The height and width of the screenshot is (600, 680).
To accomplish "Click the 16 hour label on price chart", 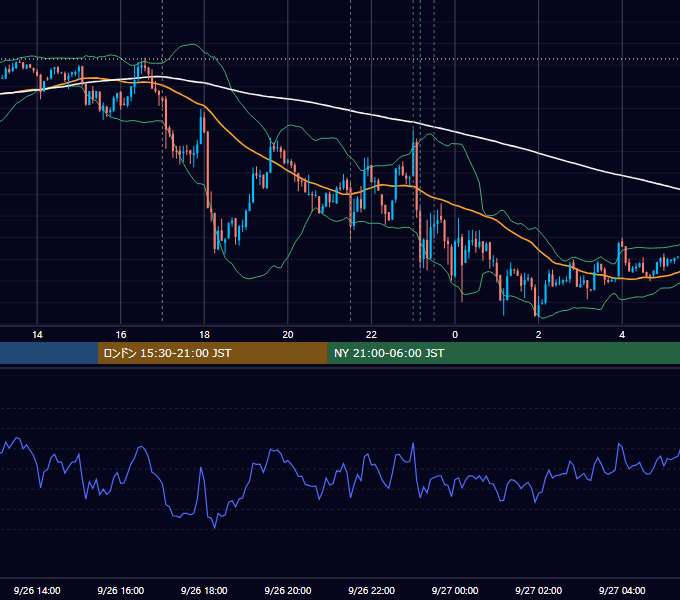I will coord(121,335).
